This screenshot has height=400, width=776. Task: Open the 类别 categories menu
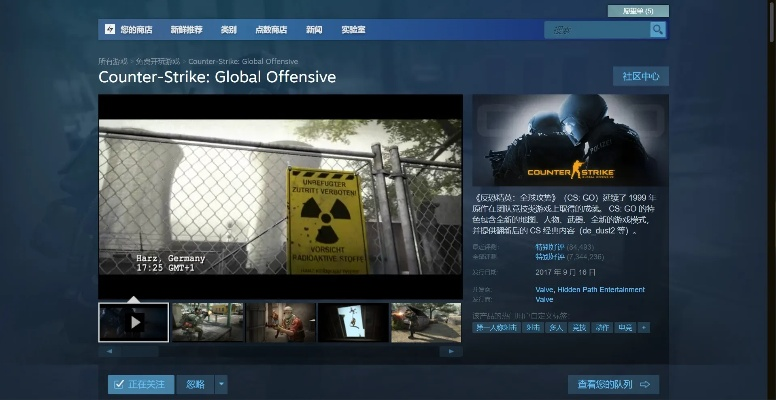(x=229, y=30)
